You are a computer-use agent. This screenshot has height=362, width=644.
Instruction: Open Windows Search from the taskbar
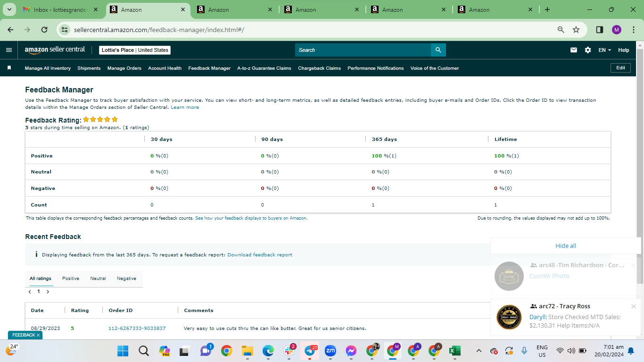tap(144, 351)
